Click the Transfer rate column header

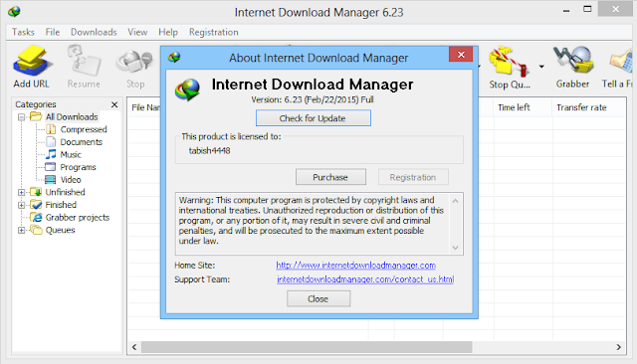[x=588, y=107]
